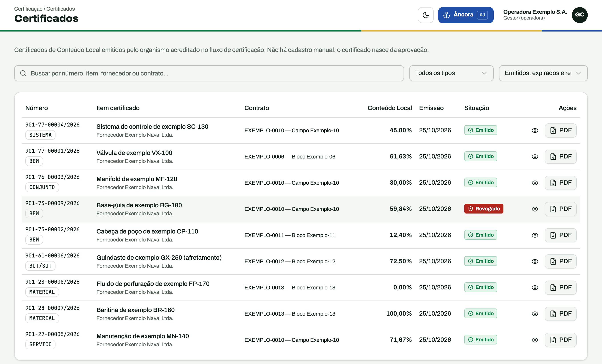This screenshot has width=602, height=364.
Task: View Guindaste GX-250 certificate eye icon
Action: [535, 261]
